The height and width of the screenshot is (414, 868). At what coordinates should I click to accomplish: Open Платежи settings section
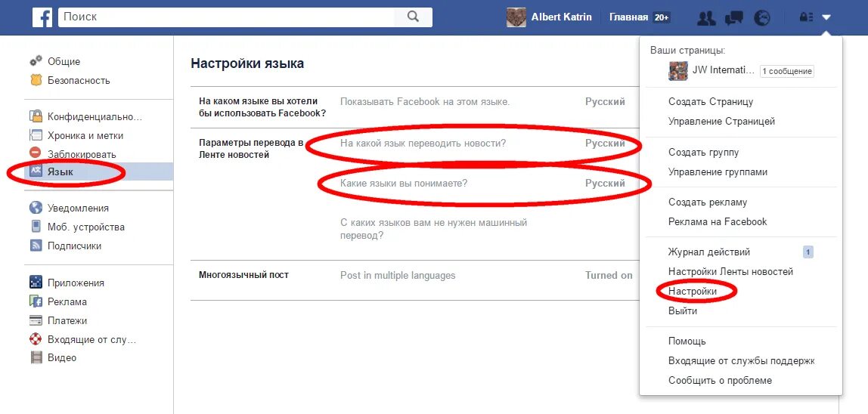67,320
